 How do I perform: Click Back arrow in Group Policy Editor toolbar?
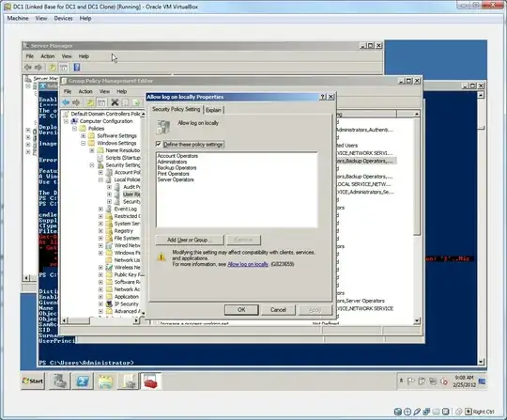(x=66, y=102)
